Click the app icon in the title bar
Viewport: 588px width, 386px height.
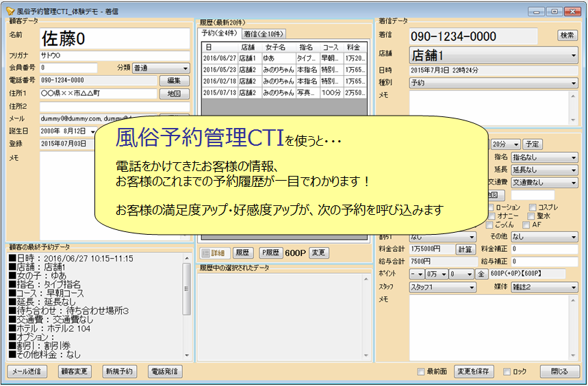click(10, 11)
